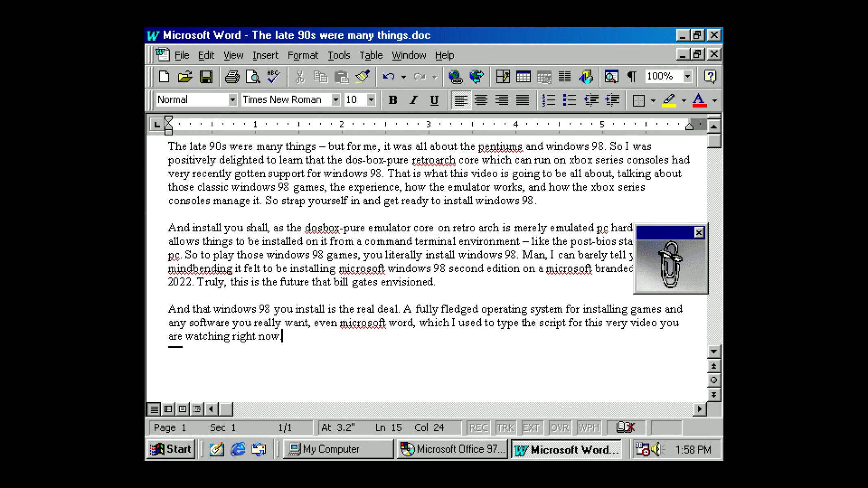The height and width of the screenshot is (488, 868).
Task: Expand the 100% zoom dropdown
Action: pos(687,76)
